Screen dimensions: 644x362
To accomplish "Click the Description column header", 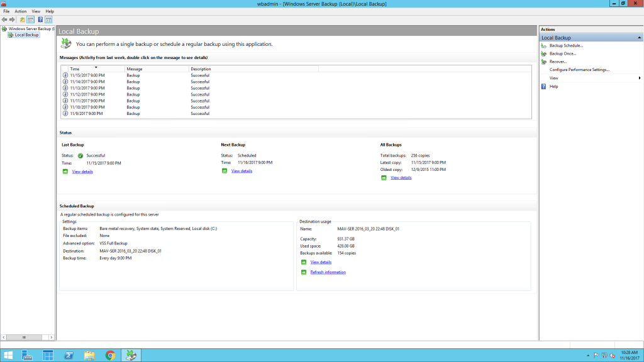I will (253, 69).
